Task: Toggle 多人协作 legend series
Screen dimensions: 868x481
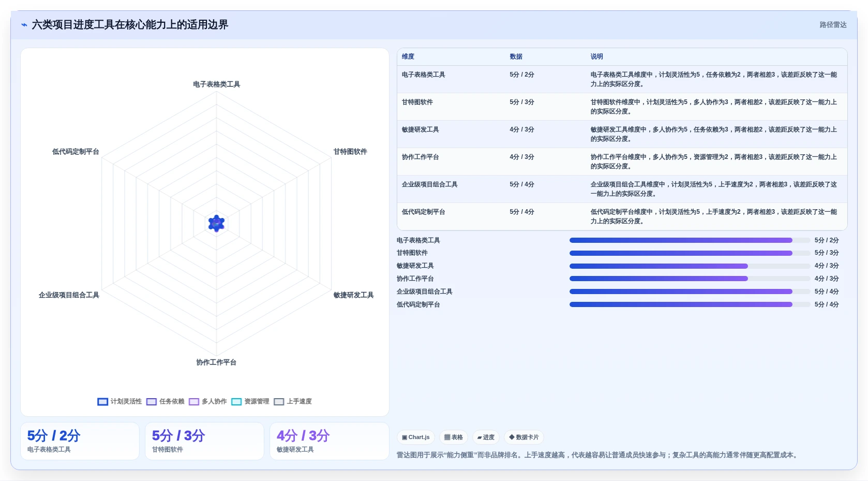Action: tap(208, 401)
